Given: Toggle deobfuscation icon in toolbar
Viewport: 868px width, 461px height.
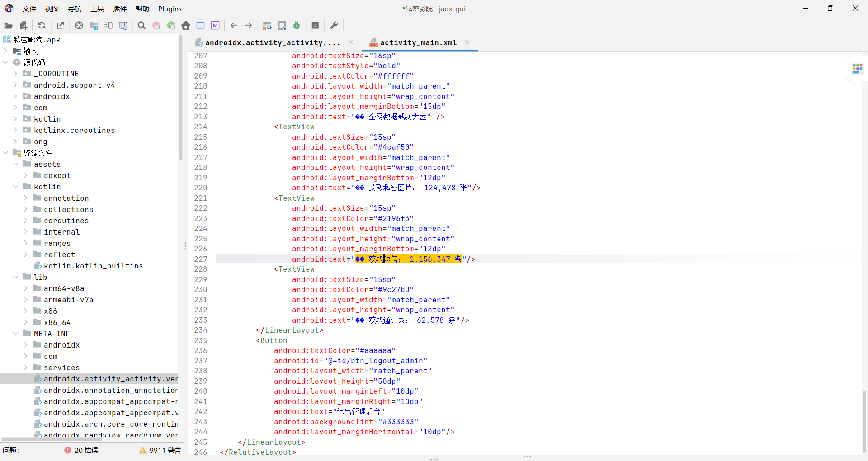Looking at the screenshot, I should [267, 26].
